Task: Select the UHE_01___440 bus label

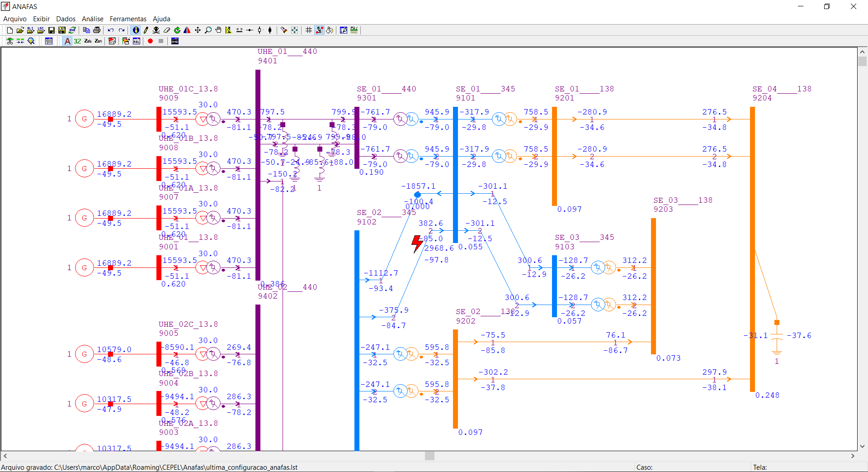Action: tap(287, 52)
